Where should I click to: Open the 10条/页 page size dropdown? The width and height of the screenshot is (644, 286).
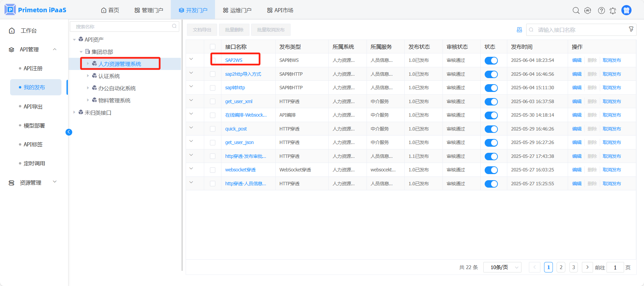pos(502,267)
